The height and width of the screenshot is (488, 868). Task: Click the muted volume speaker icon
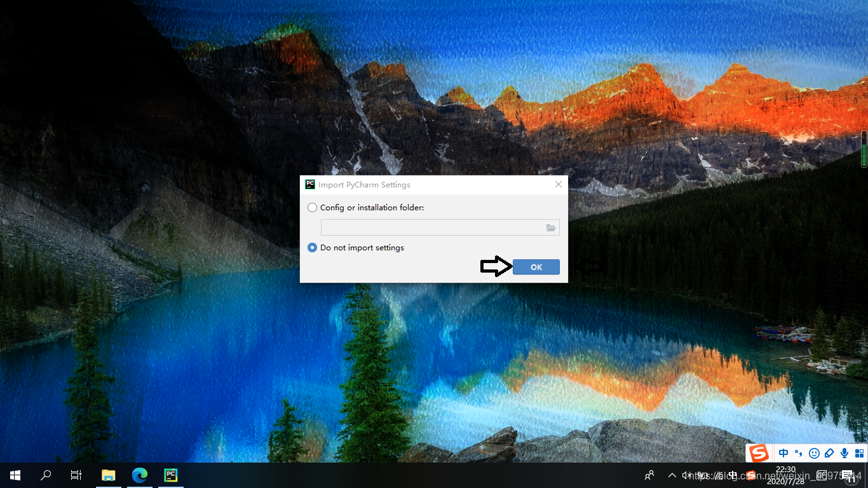(687, 475)
